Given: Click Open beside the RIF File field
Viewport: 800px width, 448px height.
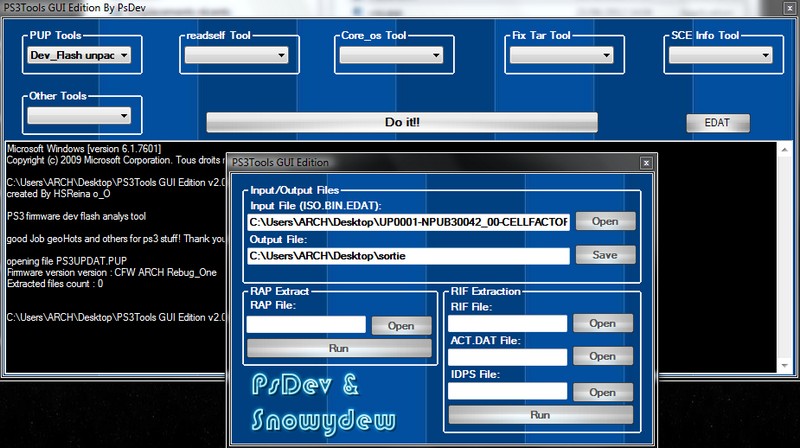Looking at the screenshot, I should click(x=602, y=323).
